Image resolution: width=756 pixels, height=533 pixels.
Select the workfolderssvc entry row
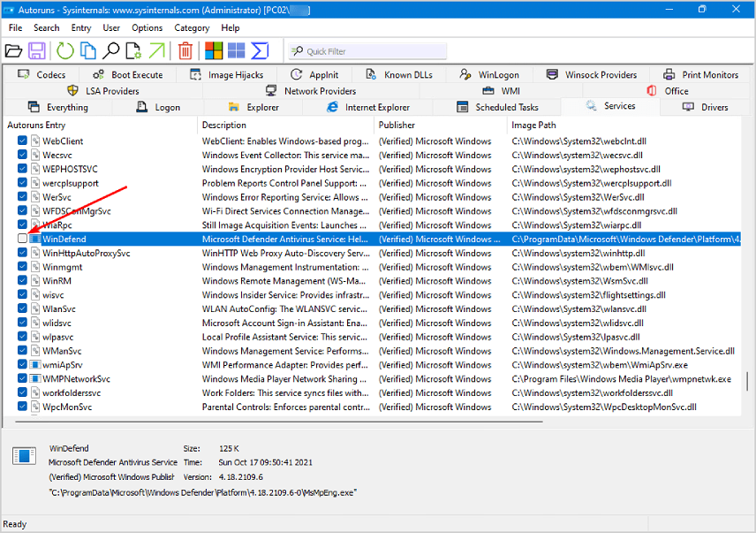point(372,392)
